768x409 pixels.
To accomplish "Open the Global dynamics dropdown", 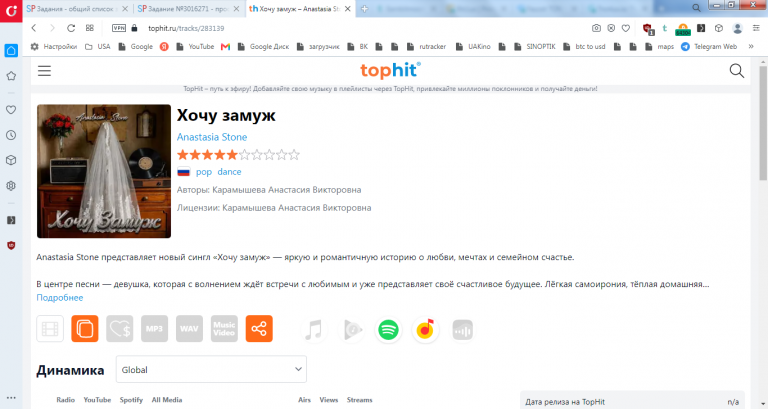I will click(x=211, y=369).
